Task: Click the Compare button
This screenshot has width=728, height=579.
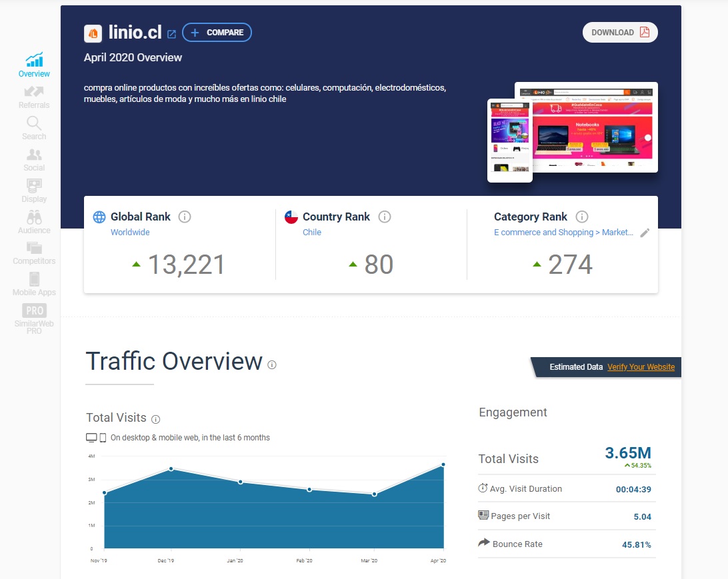Action: pyautogui.click(x=217, y=33)
